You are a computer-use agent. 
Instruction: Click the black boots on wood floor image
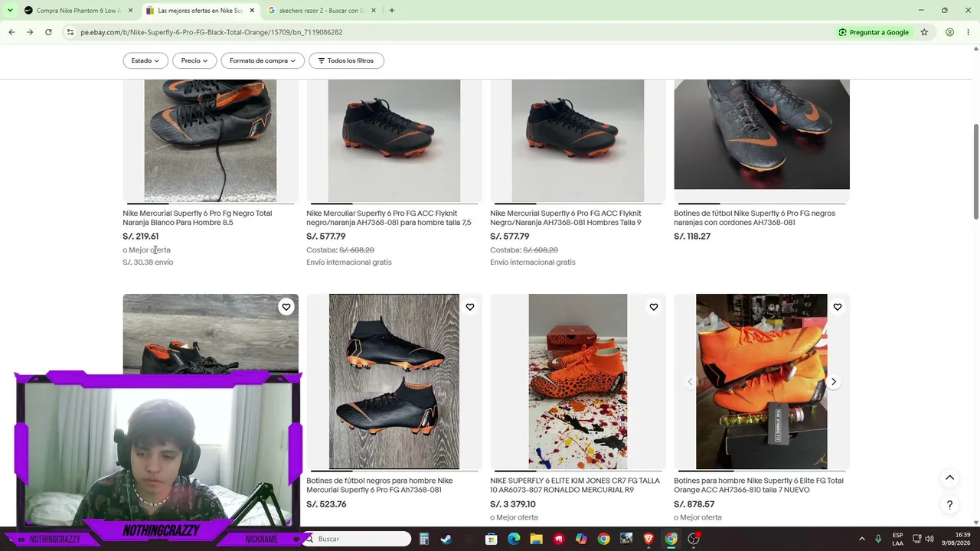point(394,382)
